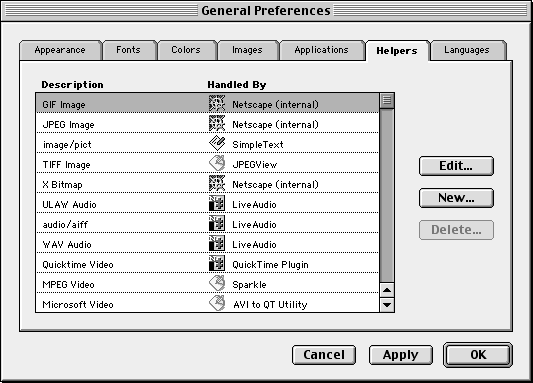The height and width of the screenshot is (383, 533).
Task: Click the SimpleText icon for image/pict
Action: (217, 143)
